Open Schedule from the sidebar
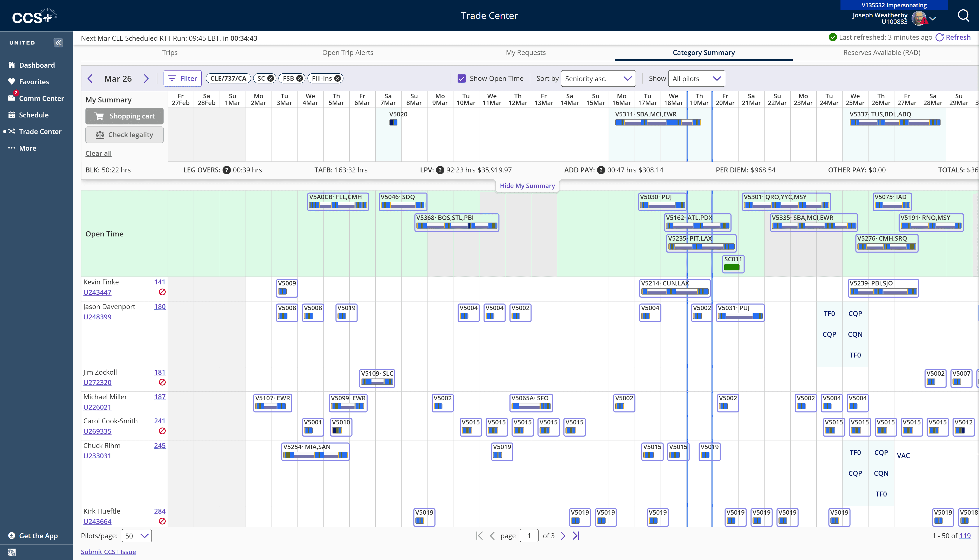Viewport: 979px width, 560px height. pos(34,115)
